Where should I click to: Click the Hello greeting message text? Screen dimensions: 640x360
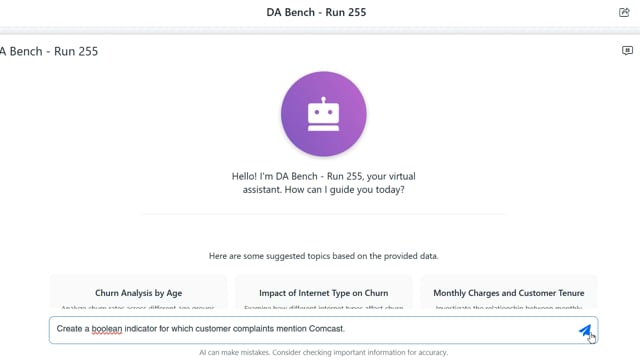(324, 183)
